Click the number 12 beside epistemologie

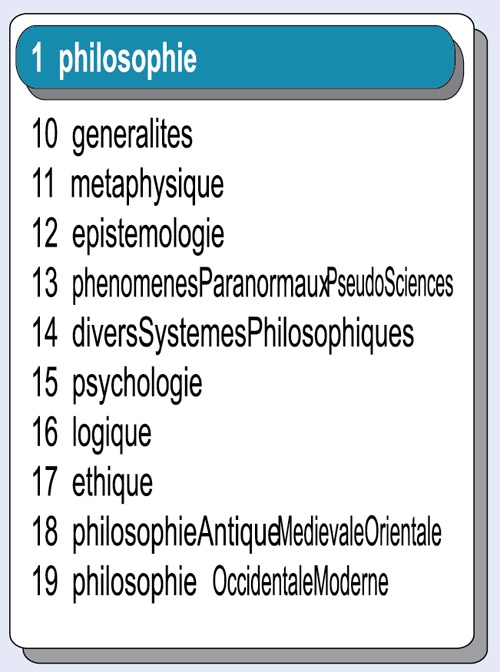click(45, 233)
